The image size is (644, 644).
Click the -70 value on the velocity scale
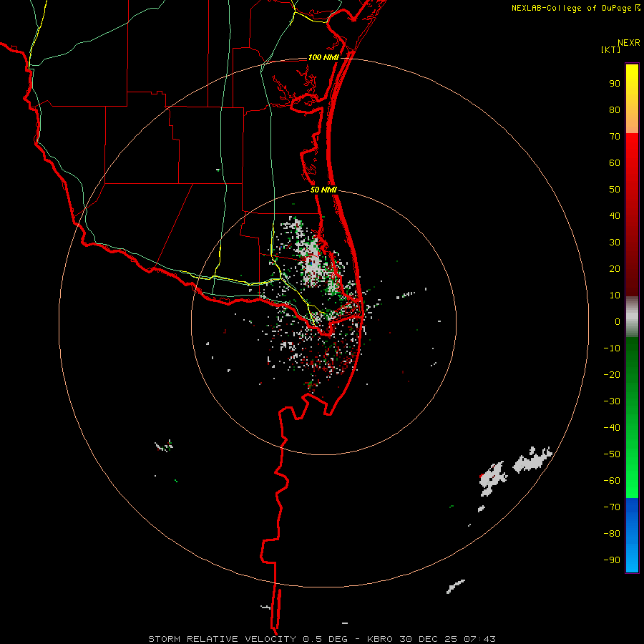612,507
